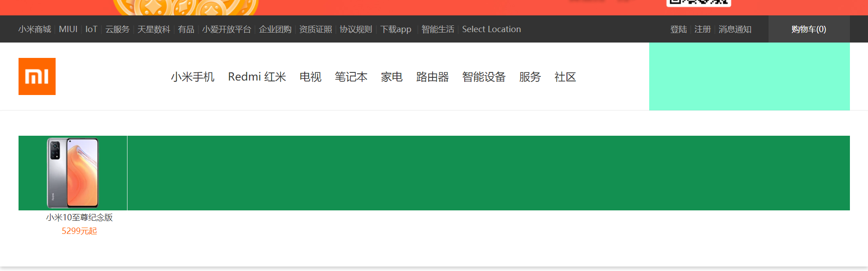Image resolution: width=868 pixels, height=271 pixels.
Task: Open 小爱开放平台 link
Action: pyautogui.click(x=226, y=29)
